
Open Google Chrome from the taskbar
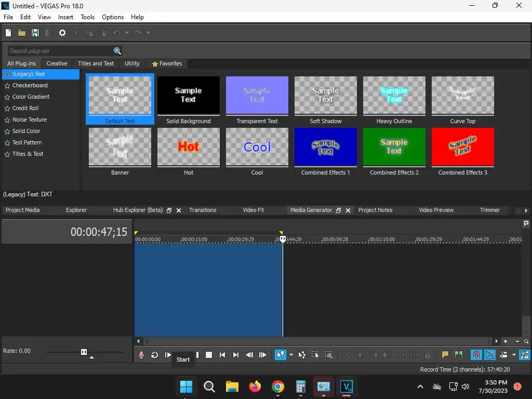click(x=278, y=387)
